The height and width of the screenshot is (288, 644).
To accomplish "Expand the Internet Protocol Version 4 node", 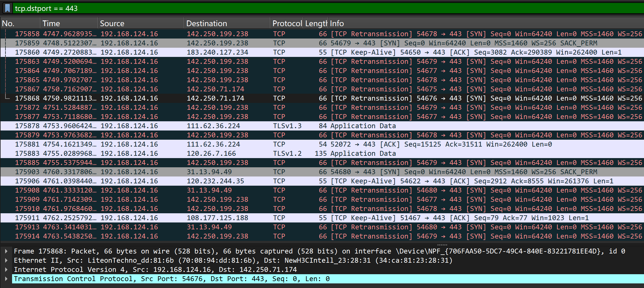I will (6, 270).
